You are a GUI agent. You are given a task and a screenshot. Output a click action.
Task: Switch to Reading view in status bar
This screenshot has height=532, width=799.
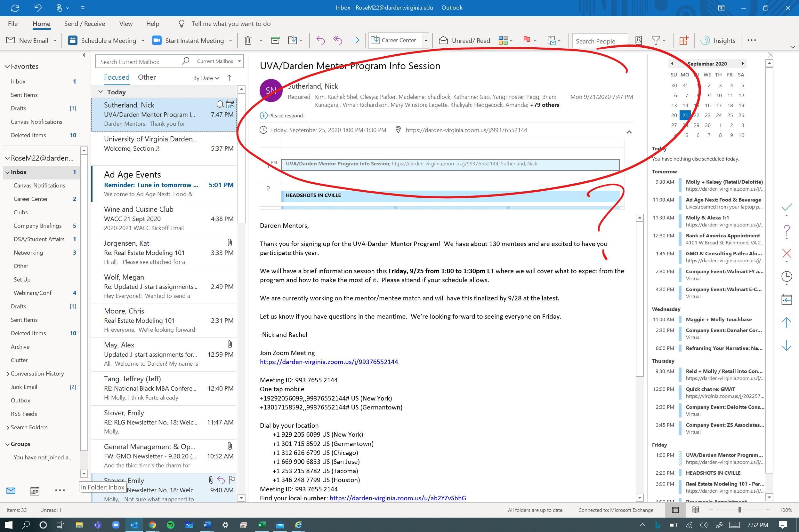click(x=696, y=510)
